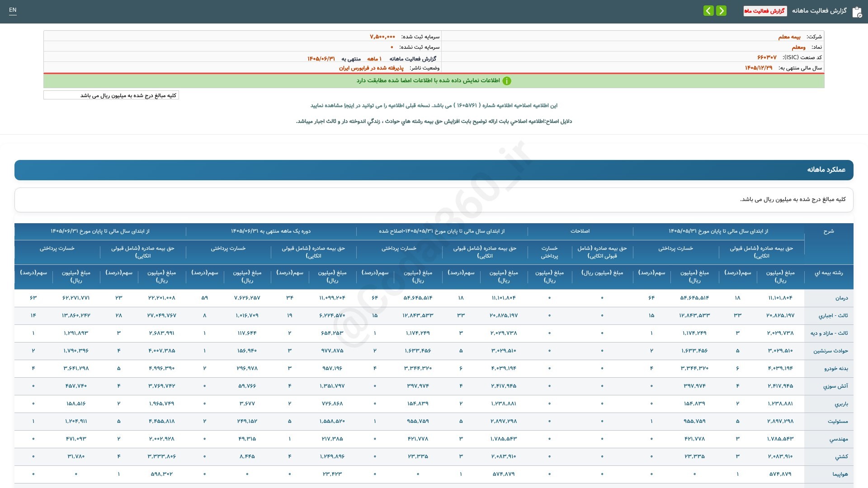
Task: Click the بدنه خودرو row label
Action: tap(836, 369)
